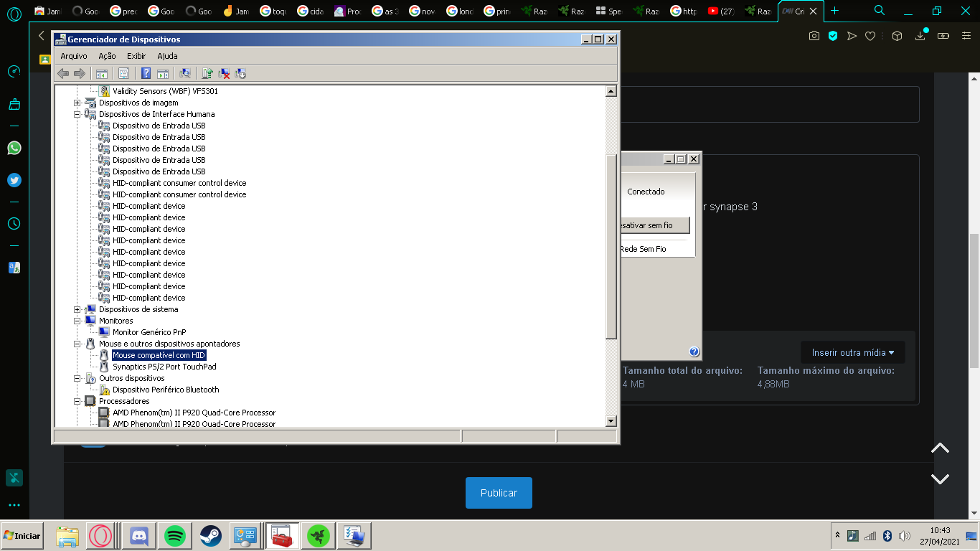Click the blue Help question-mark toolbar icon
The width and height of the screenshot is (980, 551).
[146, 73]
